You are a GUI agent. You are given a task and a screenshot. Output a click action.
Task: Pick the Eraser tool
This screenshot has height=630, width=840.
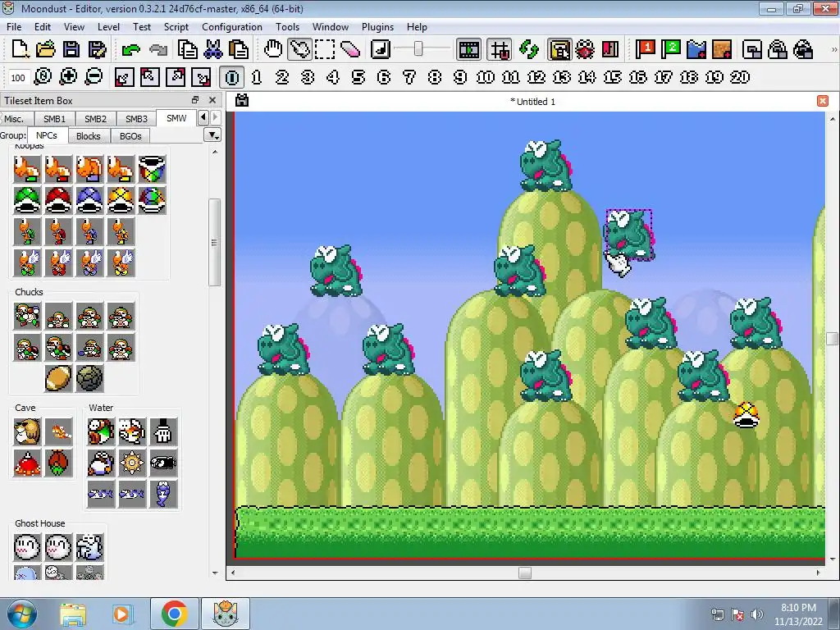pyautogui.click(x=350, y=50)
